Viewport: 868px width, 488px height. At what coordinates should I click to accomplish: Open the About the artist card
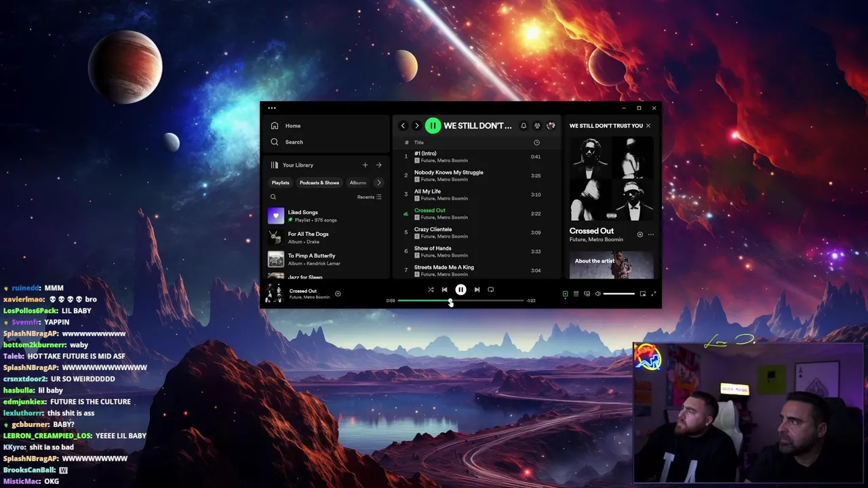coord(612,265)
